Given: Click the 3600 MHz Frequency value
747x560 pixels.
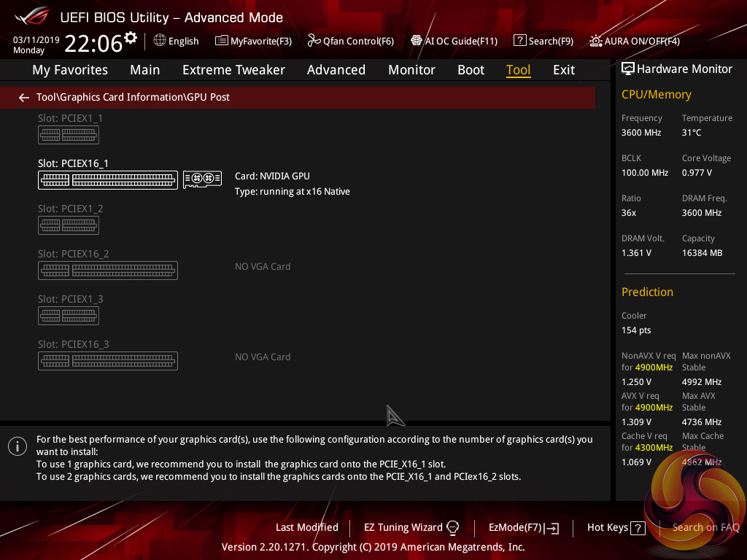Looking at the screenshot, I should tap(640, 133).
